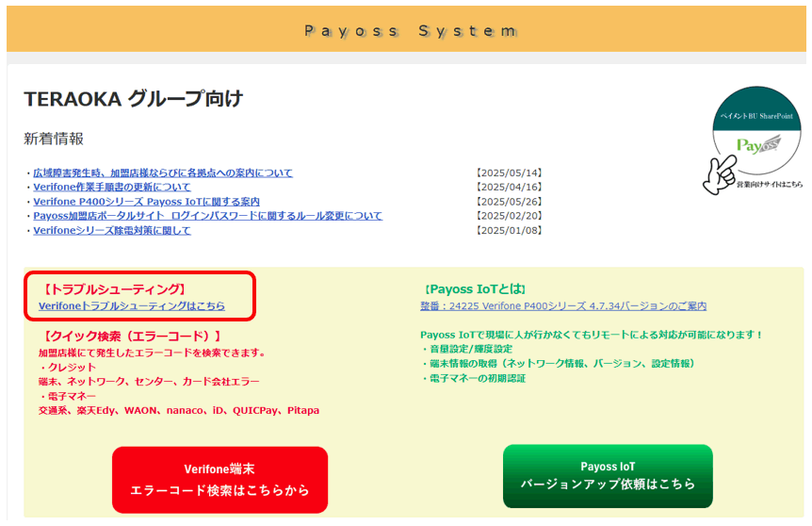Open the 広域障害発生時 案内について news link

163,173
